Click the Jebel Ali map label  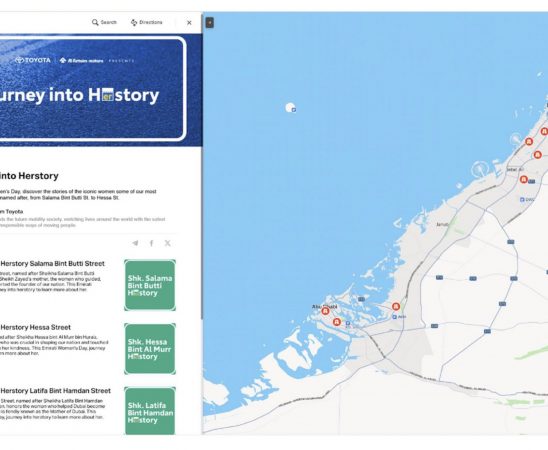(x=515, y=169)
